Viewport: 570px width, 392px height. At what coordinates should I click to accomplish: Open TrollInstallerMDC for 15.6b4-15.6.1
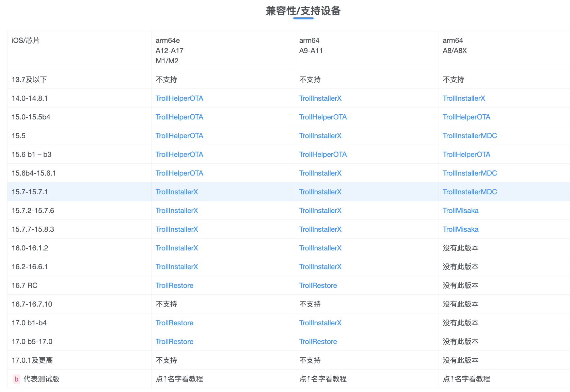(470, 173)
